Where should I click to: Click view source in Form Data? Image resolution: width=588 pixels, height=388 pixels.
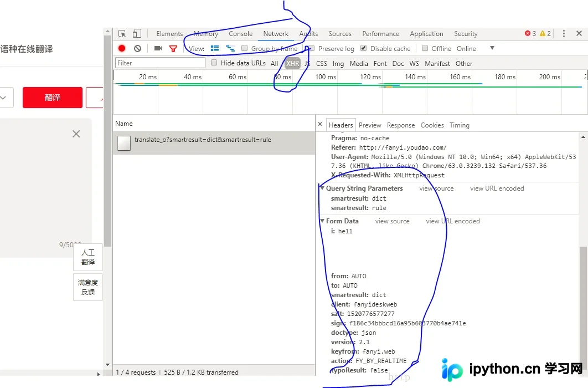(x=392, y=221)
